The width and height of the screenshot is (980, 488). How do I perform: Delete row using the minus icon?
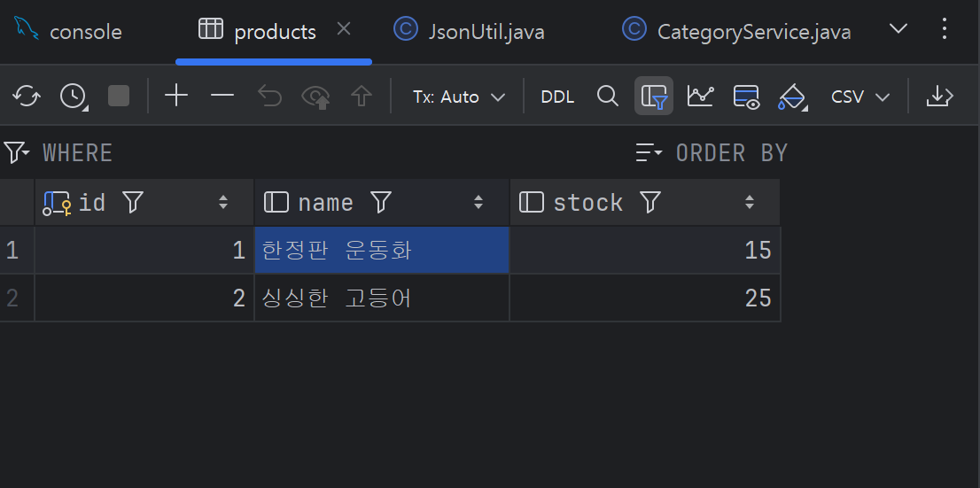(222, 96)
